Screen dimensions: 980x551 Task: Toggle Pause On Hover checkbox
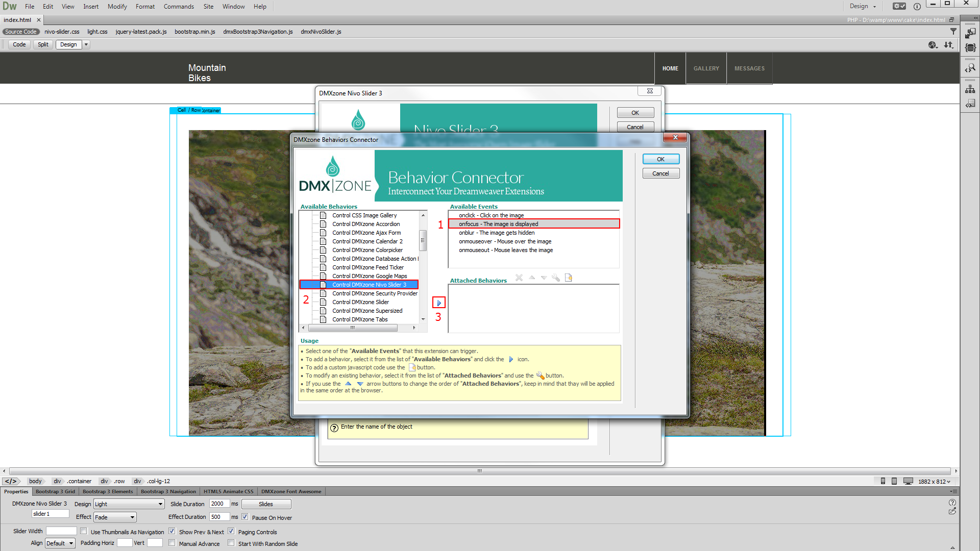point(245,517)
